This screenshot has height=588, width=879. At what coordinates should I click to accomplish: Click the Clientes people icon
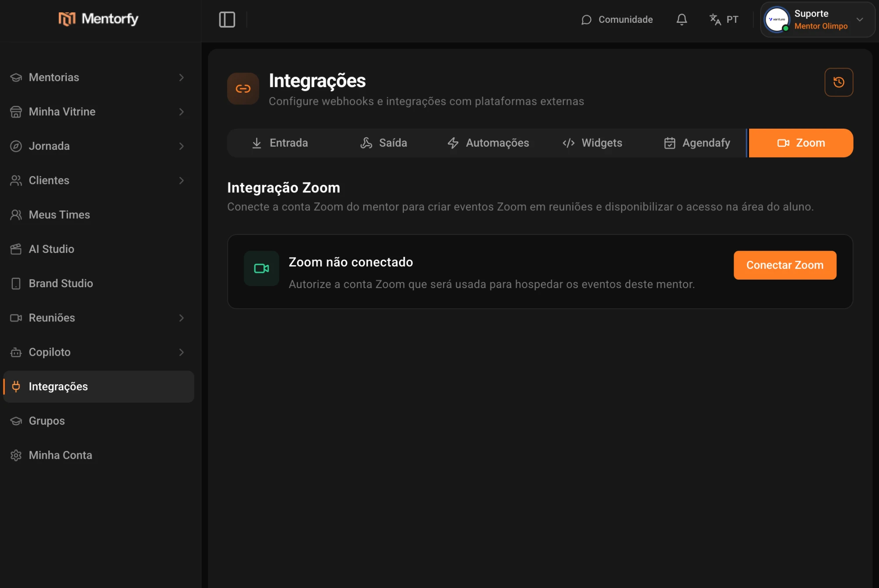[x=16, y=180]
